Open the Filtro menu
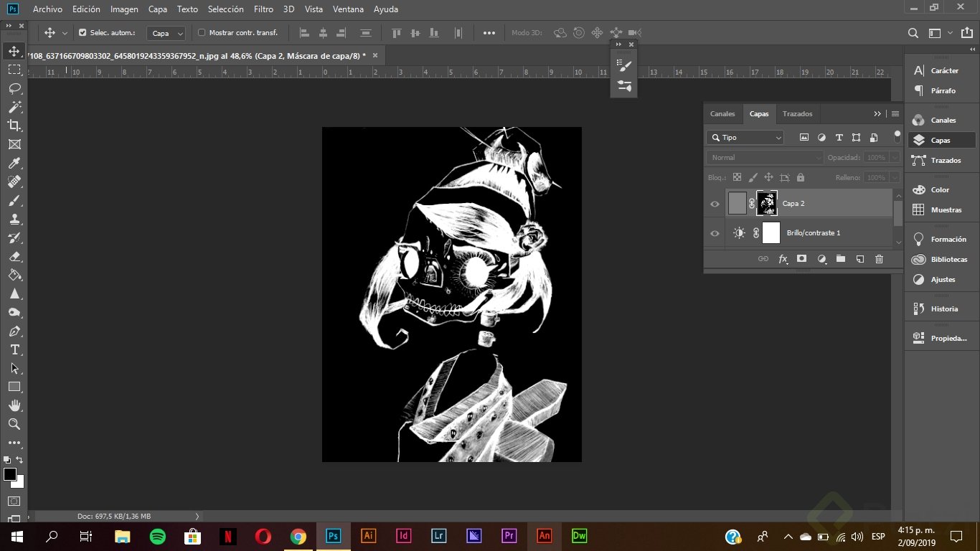This screenshot has width=980, height=551. [263, 9]
